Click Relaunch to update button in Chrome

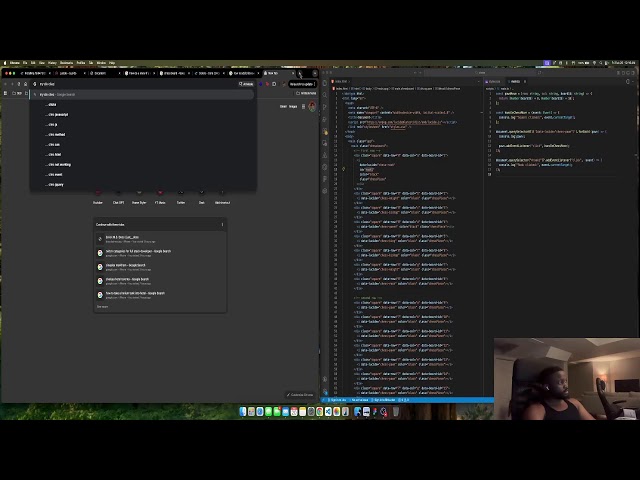[x=302, y=84]
